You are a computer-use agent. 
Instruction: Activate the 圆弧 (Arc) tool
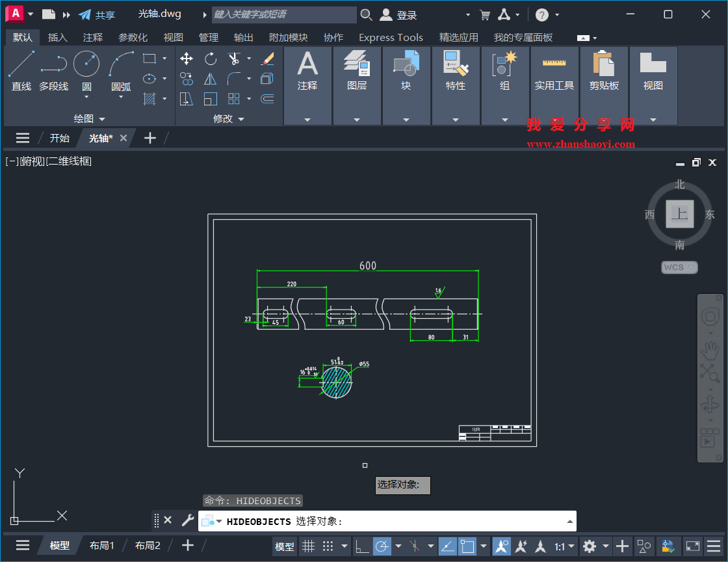point(121,66)
